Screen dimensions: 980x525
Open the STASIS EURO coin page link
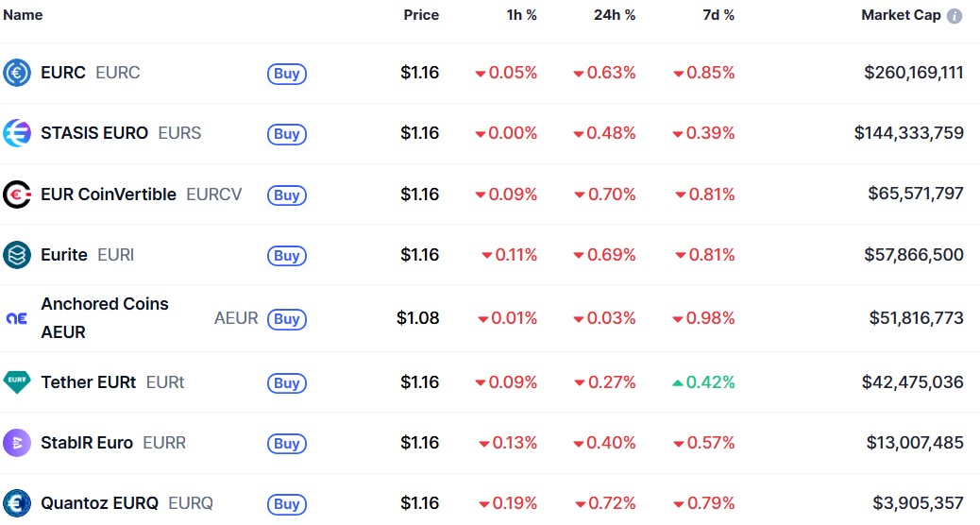click(x=94, y=133)
